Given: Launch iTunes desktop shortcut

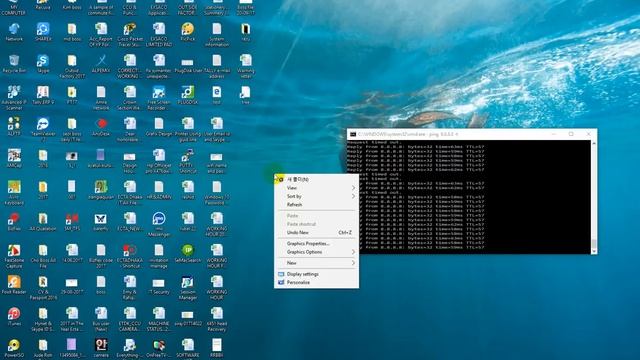Looking at the screenshot, I should [x=14, y=316].
